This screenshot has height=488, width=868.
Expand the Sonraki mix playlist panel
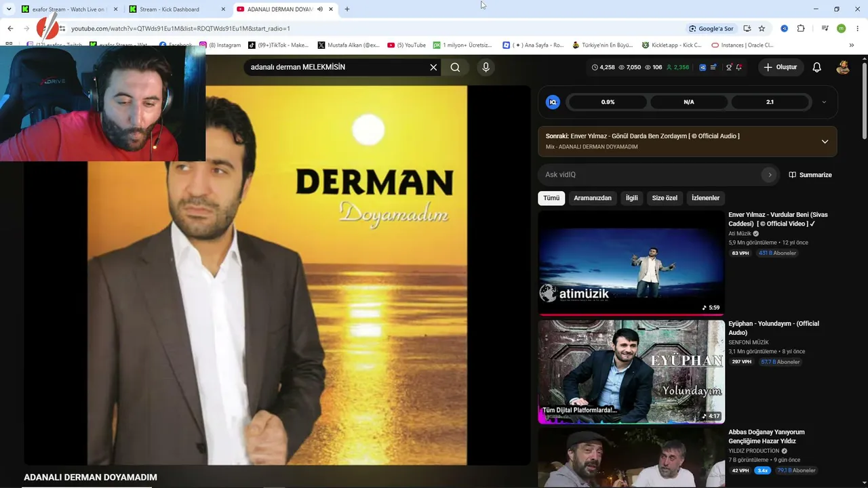pos(825,142)
